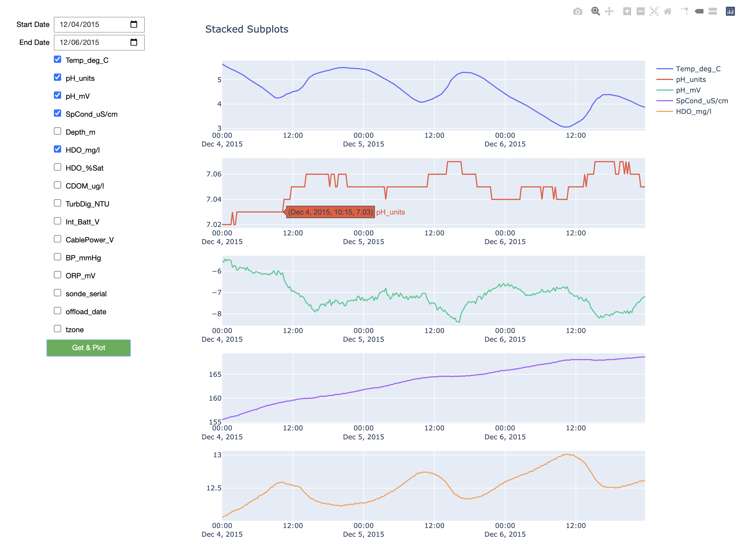
Task: Open the End Date calendar picker
Action: 134,42
